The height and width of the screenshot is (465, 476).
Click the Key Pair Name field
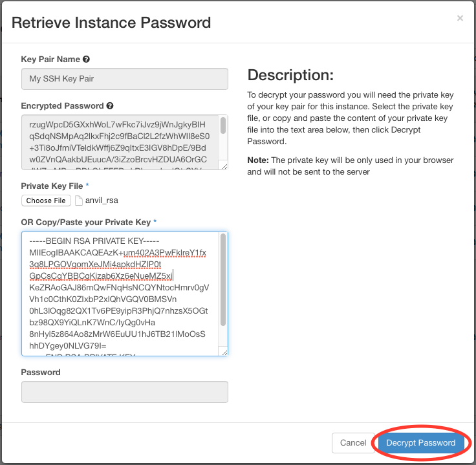124,79
